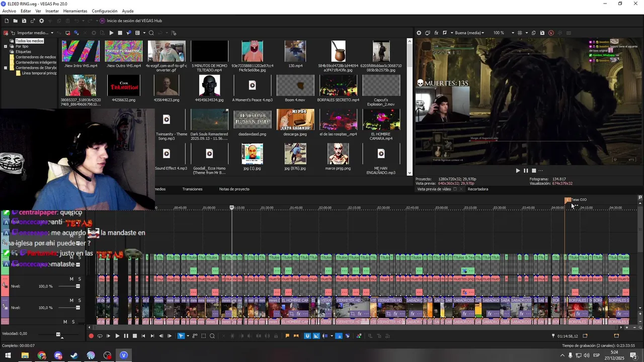
Task: Click the New project icon in main toolbar
Action: [x=7, y=21]
